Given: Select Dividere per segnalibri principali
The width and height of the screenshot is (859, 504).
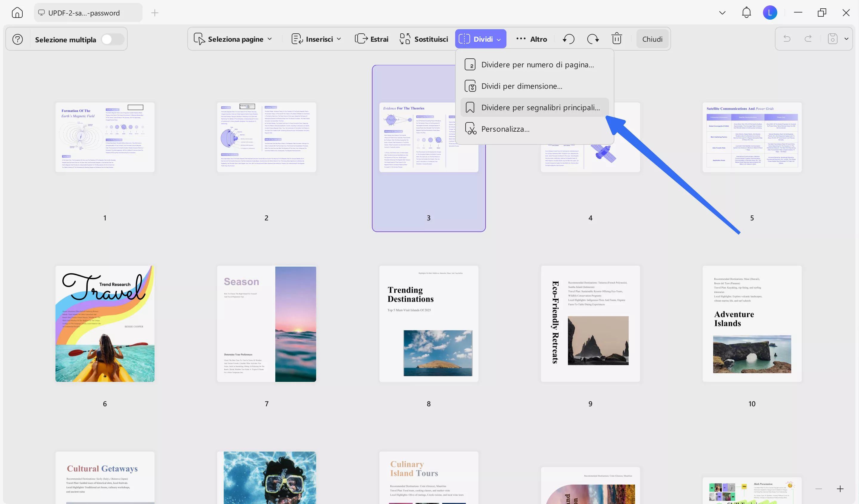Looking at the screenshot, I should click(x=540, y=108).
